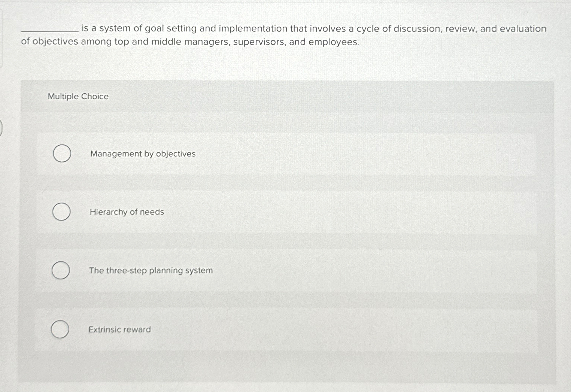Screen dimensions: 571x392
Task: Click the Extrinsic reward answer label
Action: pyautogui.click(x=119, y=329)
